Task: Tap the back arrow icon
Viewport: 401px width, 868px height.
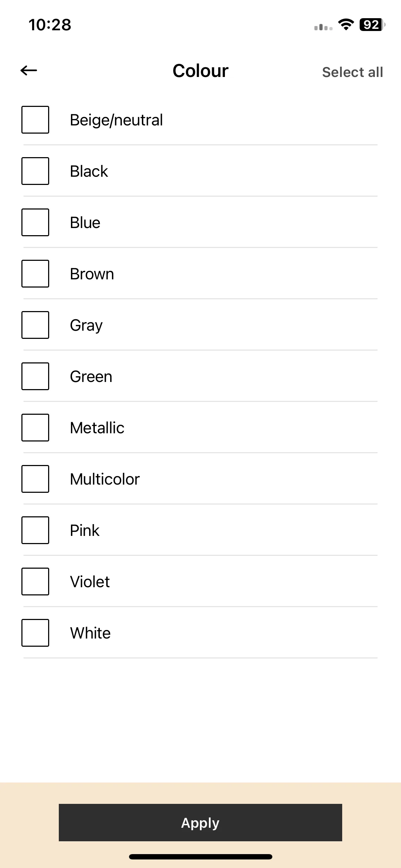Action: coord(29,71)
